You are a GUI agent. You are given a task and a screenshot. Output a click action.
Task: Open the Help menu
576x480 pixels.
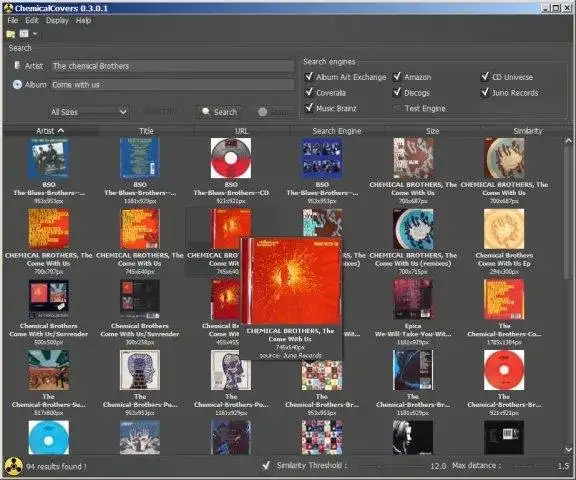83,21
